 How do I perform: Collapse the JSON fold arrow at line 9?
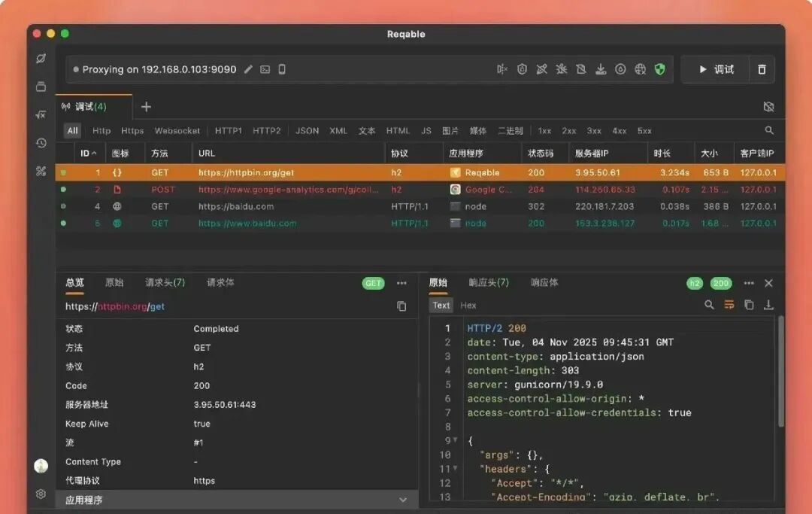(x=456, y=440)
